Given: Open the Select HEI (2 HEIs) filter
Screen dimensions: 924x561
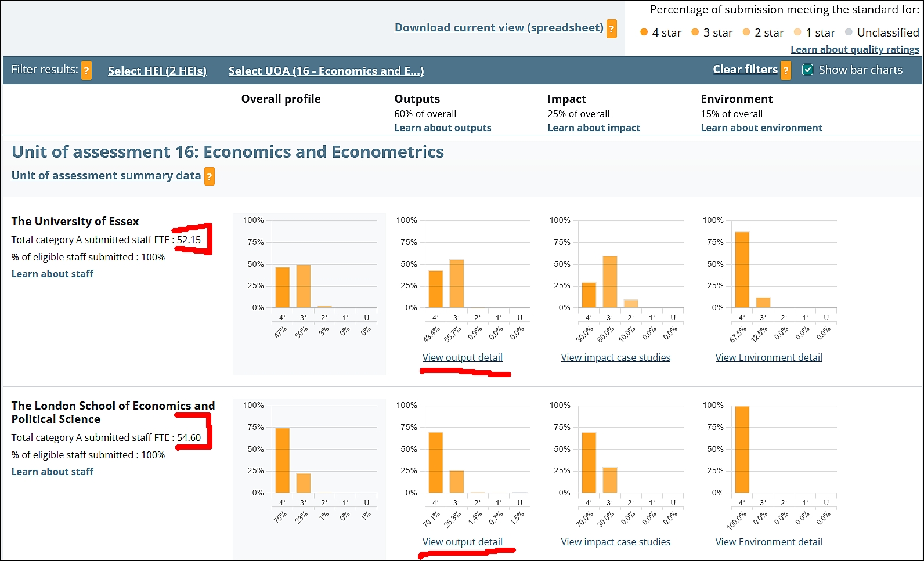Looking at the screenshot, I should (157, 71).
